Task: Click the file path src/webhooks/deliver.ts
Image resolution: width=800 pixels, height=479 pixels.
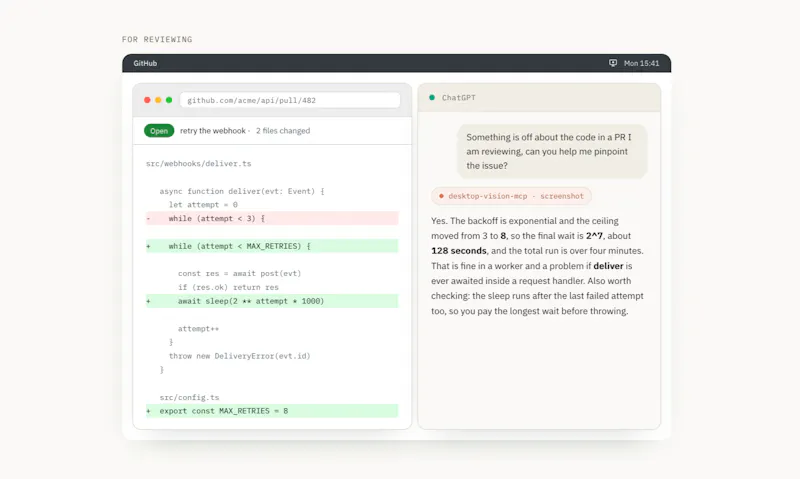Action: coord(198,164)
